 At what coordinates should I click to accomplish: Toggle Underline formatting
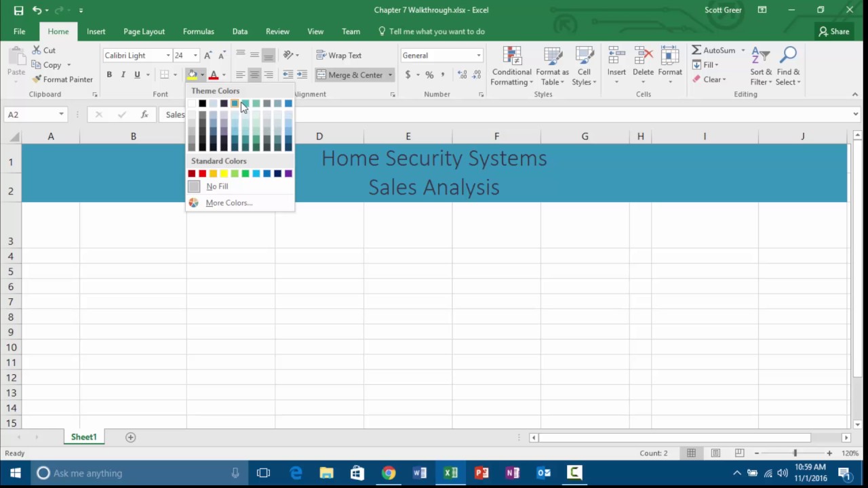click(137, 75)
